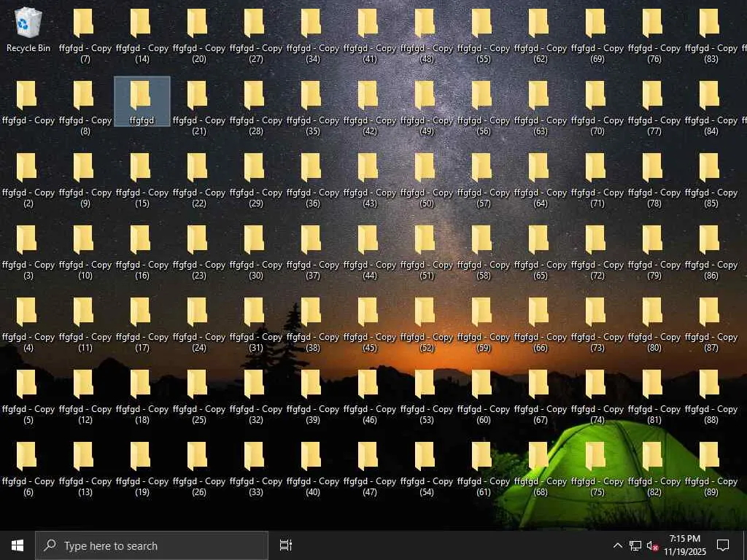Click the label ffgfgd - Copy (6)
This screenshot has height=560, width=747.
28,486
